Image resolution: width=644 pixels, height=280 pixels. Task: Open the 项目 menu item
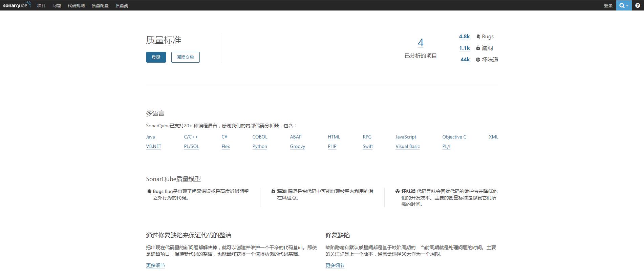click(x=41, y=5)
